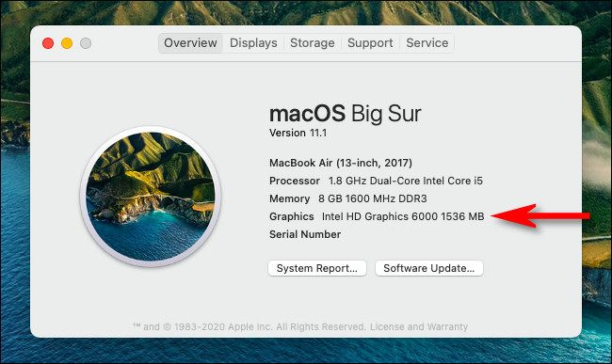Open the Storage tab

(313, 43)
